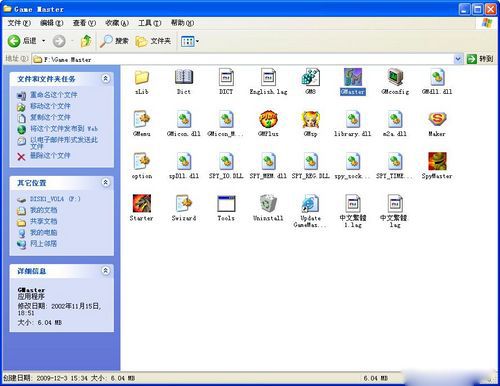Open the 工具 (Tools) menu

point(150,23)
